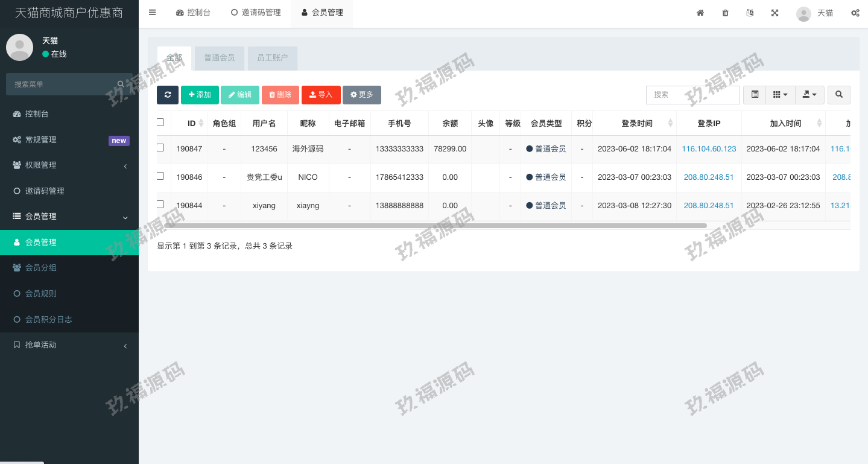Screen dimensions: 868x464
Task: Open the 邀请码管理 top tab
Action: [256, 13]
